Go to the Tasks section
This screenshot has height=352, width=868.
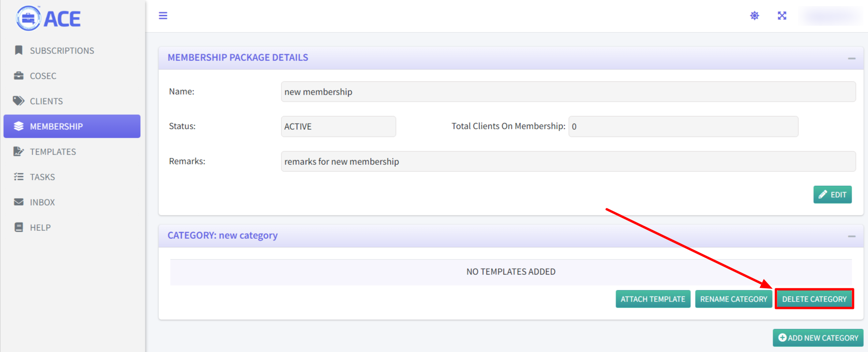point(43,177)
